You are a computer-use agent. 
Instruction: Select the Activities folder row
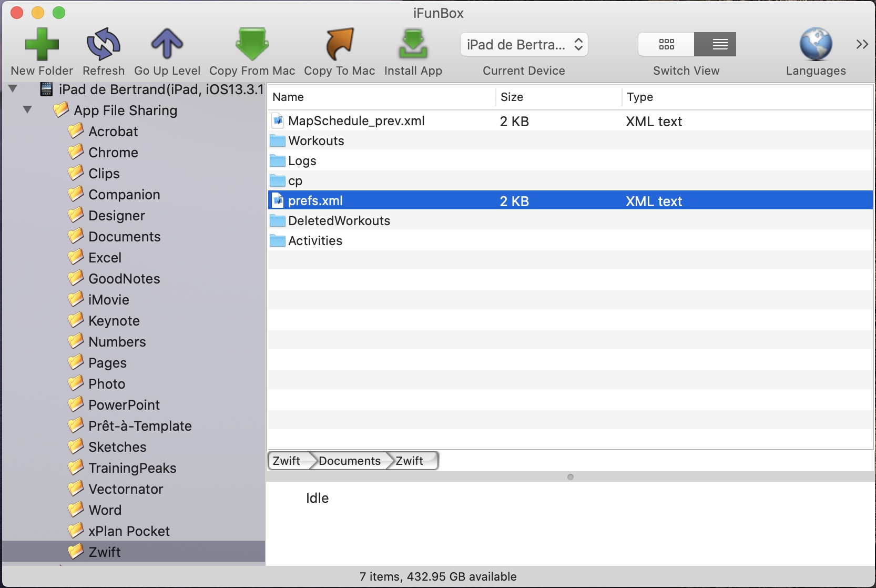pos(571,241)
